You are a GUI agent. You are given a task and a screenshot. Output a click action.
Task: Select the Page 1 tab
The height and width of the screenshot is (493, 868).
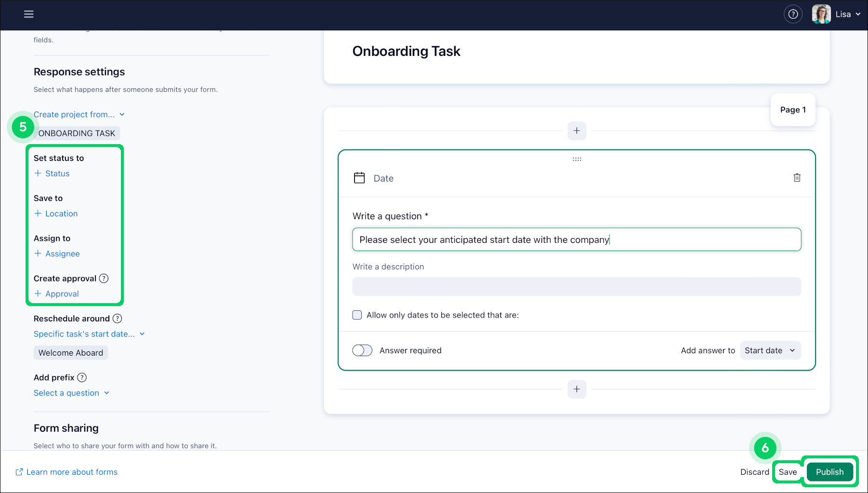792,110
